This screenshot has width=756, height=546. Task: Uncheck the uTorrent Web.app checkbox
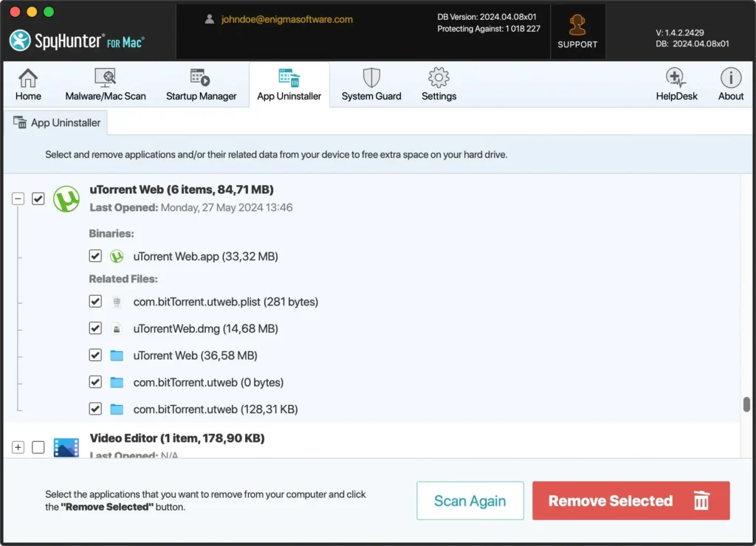95,256
